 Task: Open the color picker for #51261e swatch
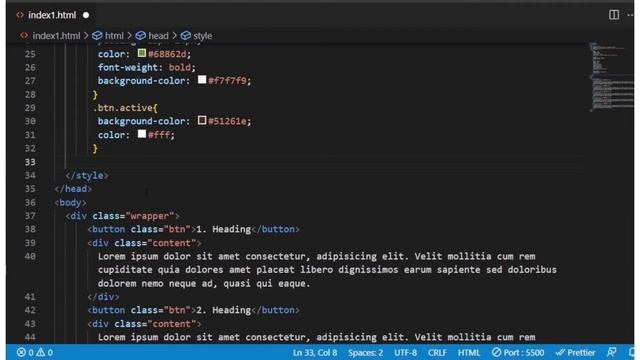tap(202, 120)
